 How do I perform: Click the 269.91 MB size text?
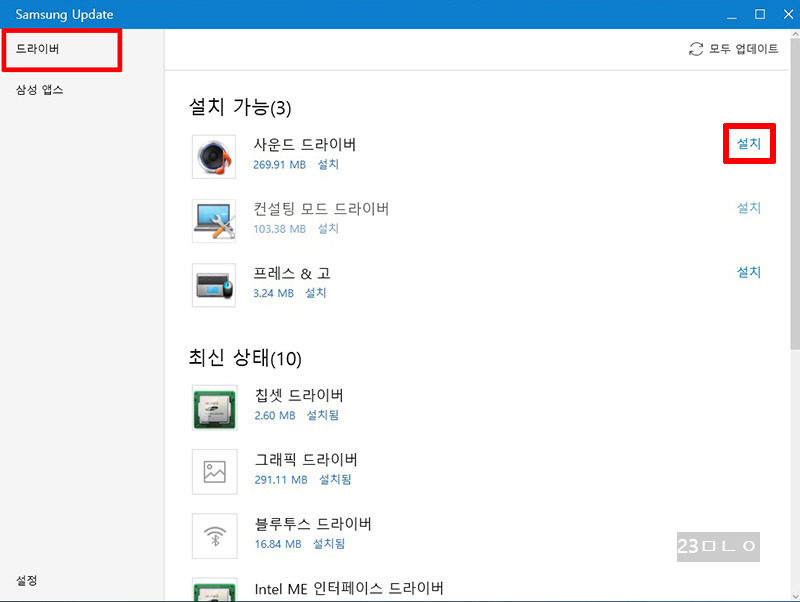point(280,165)
